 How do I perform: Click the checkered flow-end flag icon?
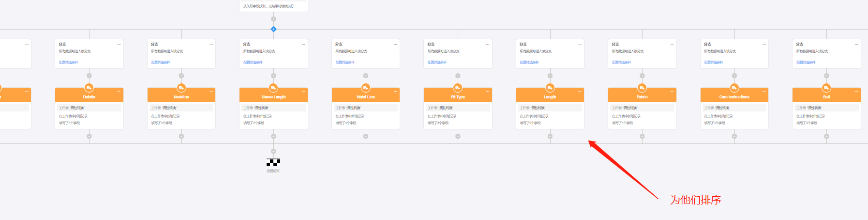(x=273, y=163)
